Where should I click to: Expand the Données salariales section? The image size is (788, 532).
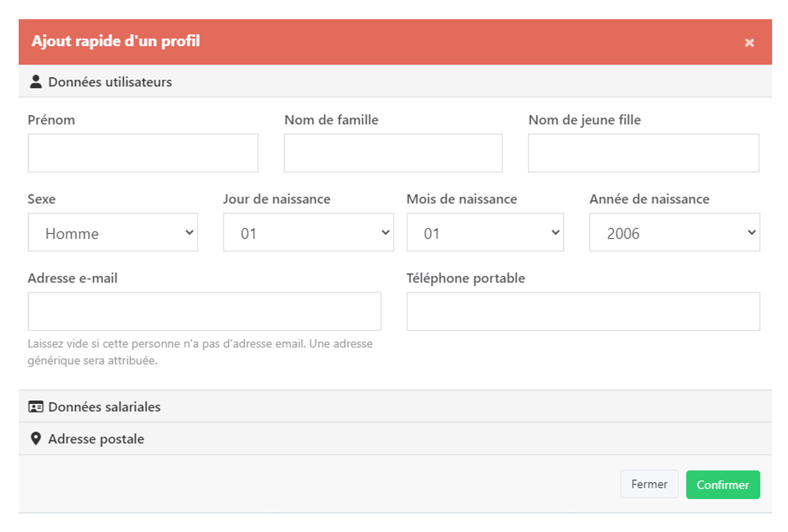(104, 407)
